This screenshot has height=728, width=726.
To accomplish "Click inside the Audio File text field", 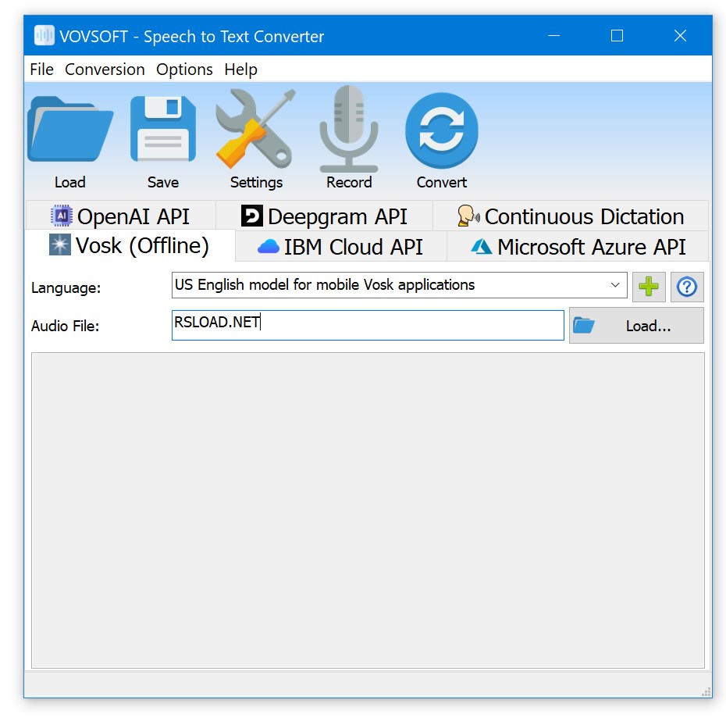I will tap(367, 325).
